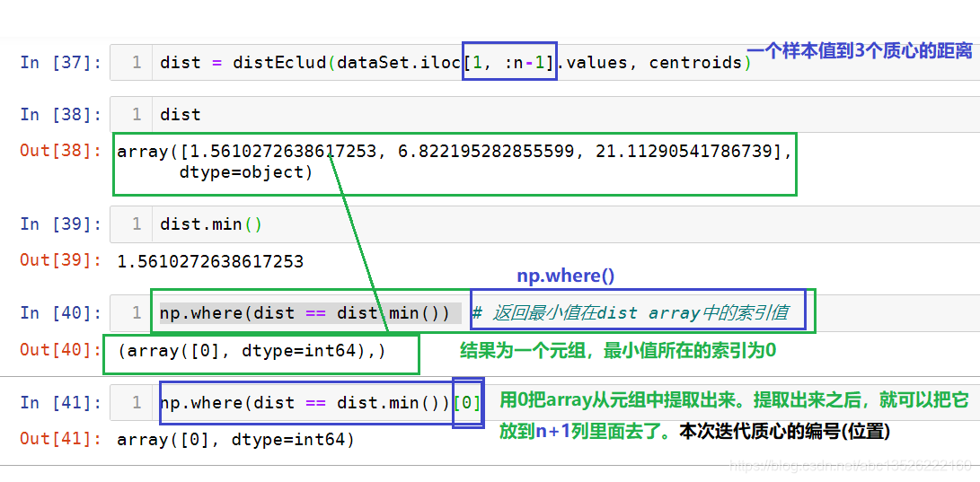Click the value 1.5610272638617253 in Out[38] array

pos(283,151)
